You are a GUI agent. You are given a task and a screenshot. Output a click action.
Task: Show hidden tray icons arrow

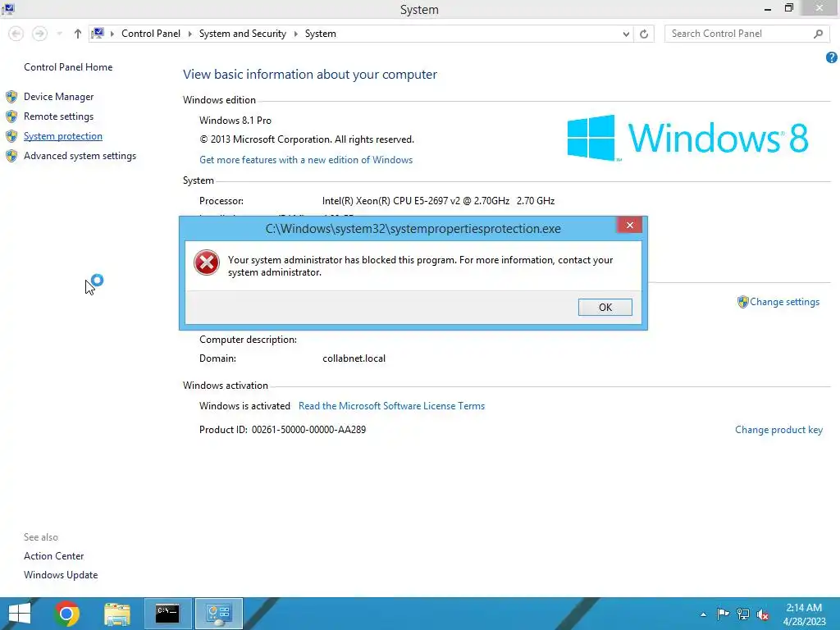tap(703, 614)
